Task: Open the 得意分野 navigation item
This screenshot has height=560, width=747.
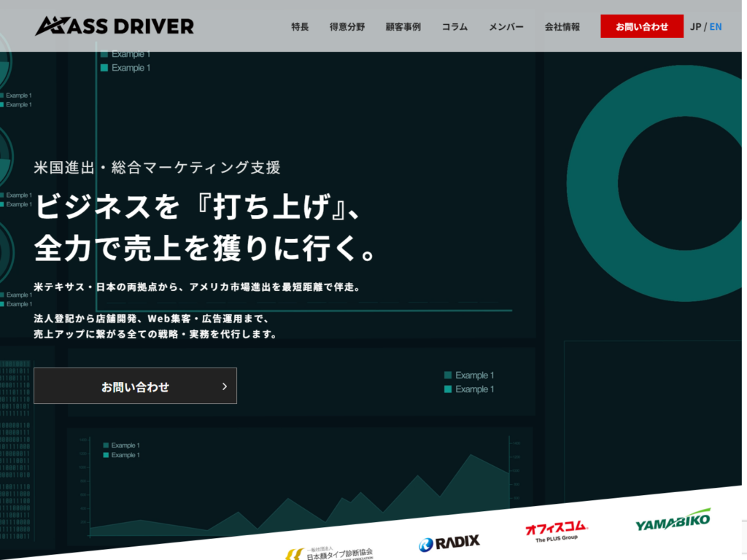Action: coord(347,27)
